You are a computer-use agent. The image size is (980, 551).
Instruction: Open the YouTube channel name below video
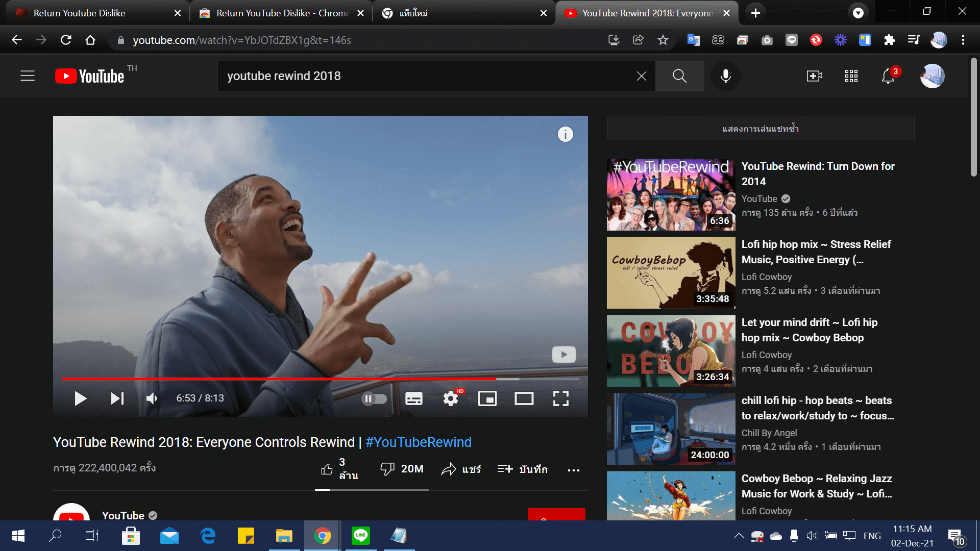click(x=123, y=516)
